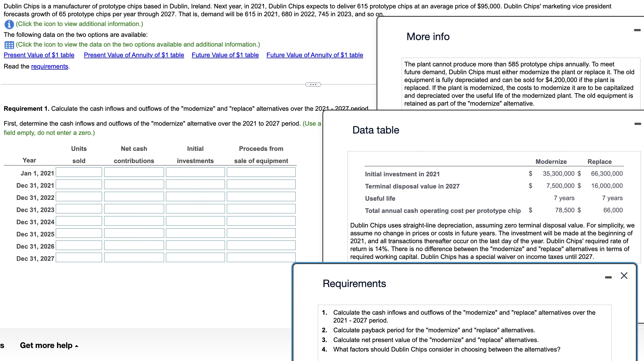
Task: Open the data table grid icon
Action: click(x=9, y=45)
